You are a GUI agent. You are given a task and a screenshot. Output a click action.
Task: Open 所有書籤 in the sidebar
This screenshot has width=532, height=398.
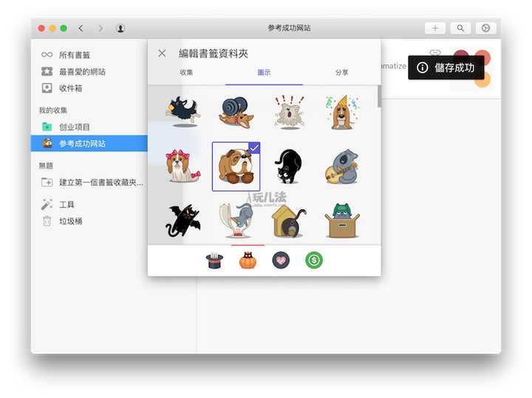point(75,55)
